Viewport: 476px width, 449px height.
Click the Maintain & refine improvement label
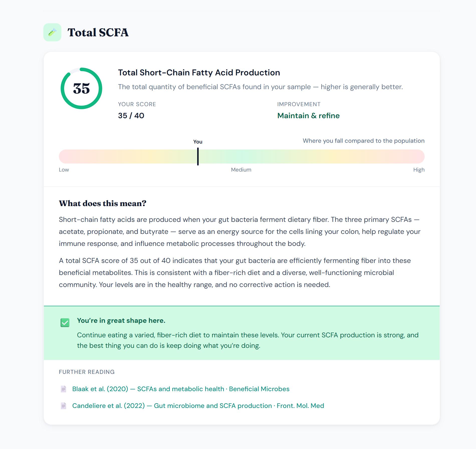click(308, 116)
